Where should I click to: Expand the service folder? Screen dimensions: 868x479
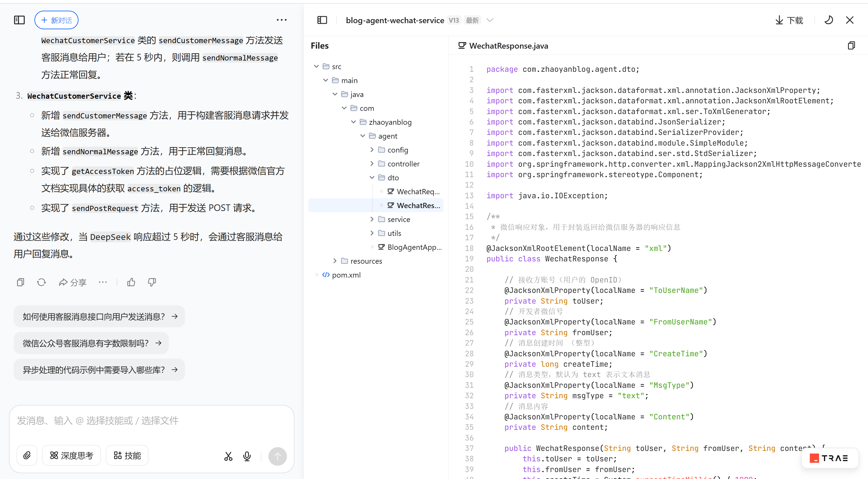[x=372, y=219]
